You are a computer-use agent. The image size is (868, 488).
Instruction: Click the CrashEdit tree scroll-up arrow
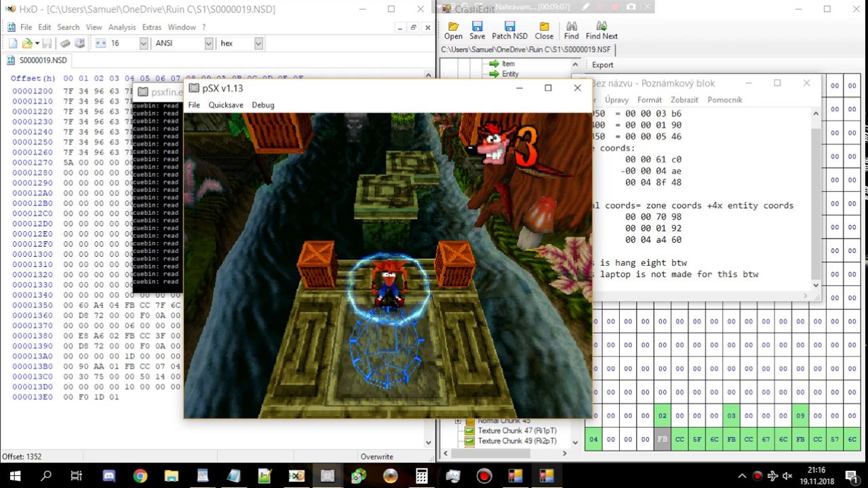pyautogui.click(x=576, y=64)
